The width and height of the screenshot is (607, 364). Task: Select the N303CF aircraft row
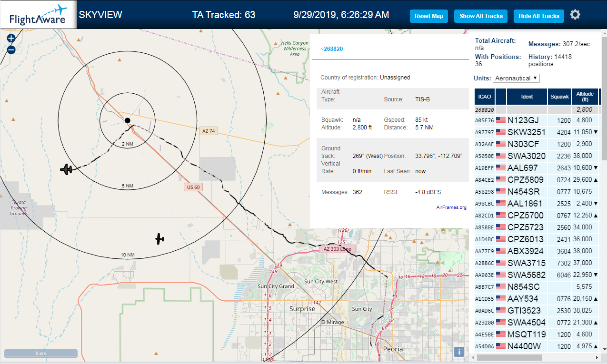click(537, 144)
